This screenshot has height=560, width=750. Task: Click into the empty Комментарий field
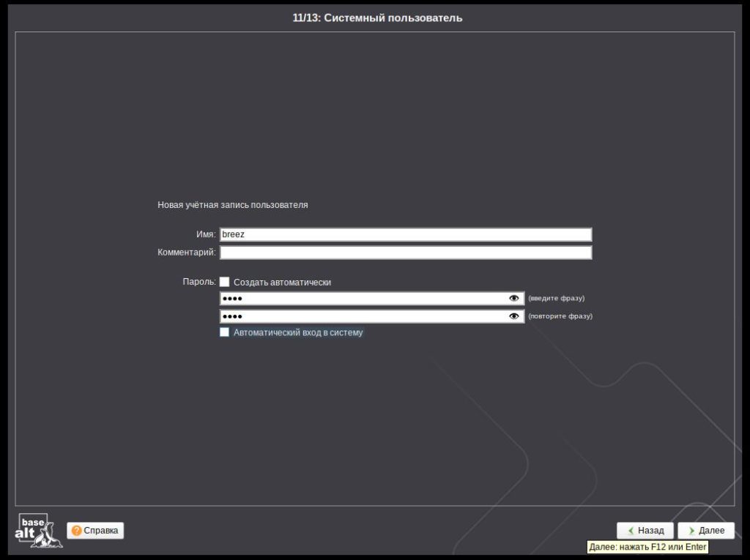(405, 253)
